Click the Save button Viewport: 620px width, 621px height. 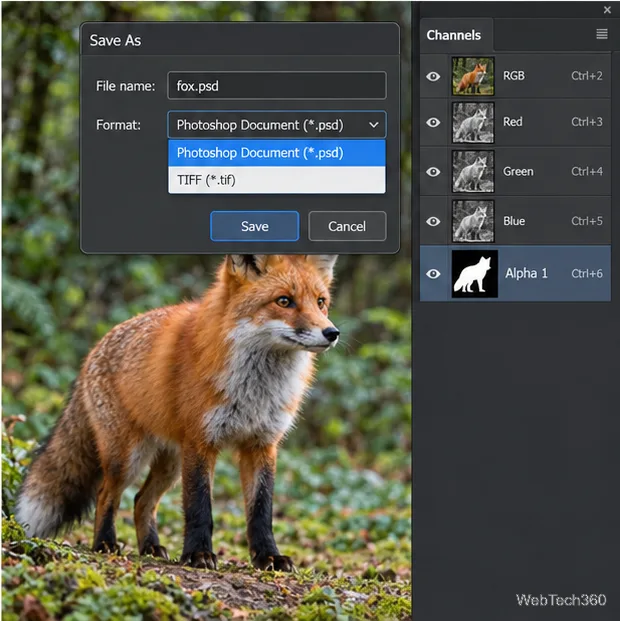[x=255, y=226]
